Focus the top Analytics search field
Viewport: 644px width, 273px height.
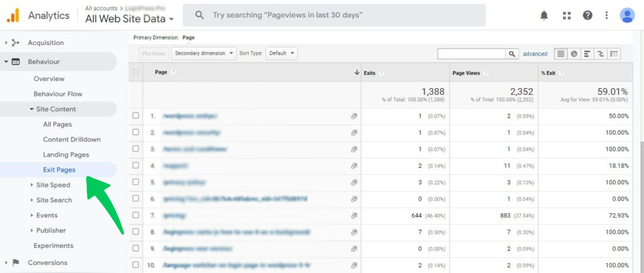coord(334,15)
